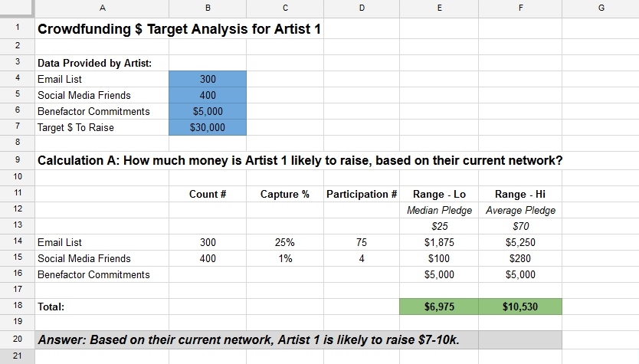Click the select-all corner box of the grid
639x364 pixels.
tap(17, 8)
